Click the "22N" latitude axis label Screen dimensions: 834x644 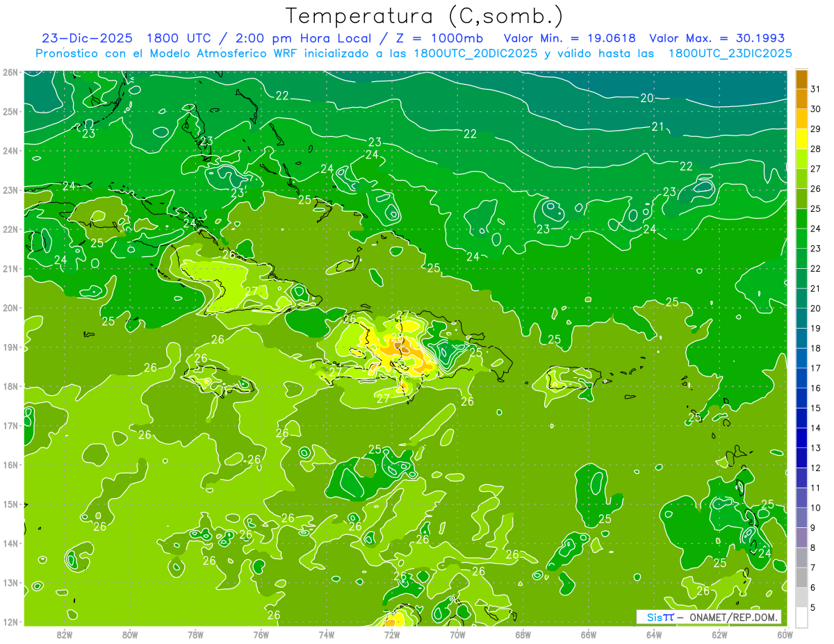tap(10, 229)
